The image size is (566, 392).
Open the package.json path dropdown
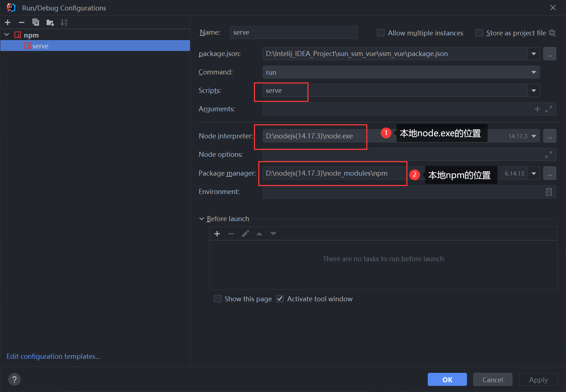tap(533, 54)
